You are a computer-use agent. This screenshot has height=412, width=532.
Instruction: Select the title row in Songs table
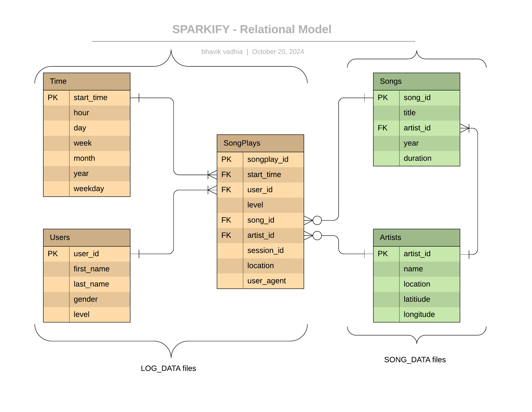(416, 113)
